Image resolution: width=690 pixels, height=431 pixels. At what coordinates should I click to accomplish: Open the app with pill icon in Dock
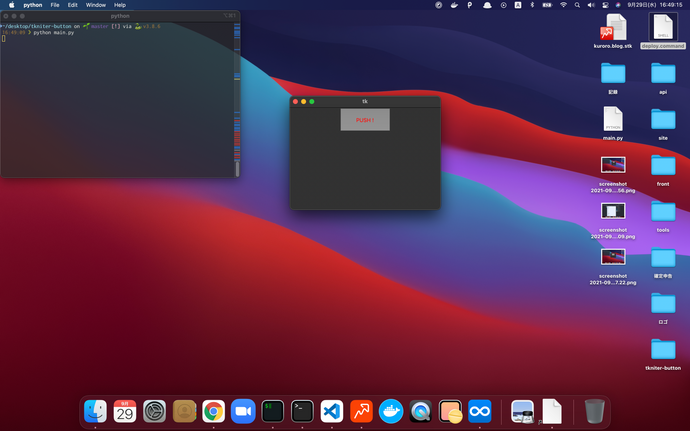(450, 411)
